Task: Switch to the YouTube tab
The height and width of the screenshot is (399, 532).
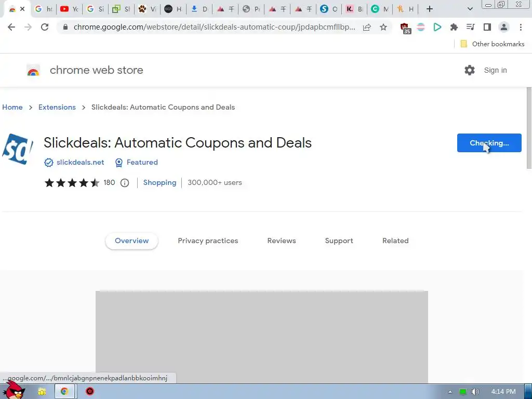Action: click(x=69, y=9)
